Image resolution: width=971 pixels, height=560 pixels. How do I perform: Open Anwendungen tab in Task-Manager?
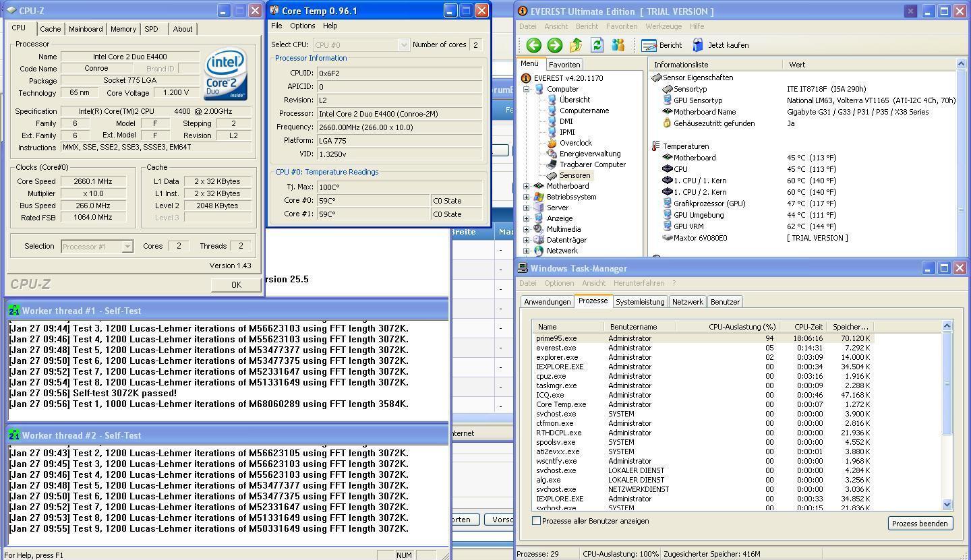(548, 302)
